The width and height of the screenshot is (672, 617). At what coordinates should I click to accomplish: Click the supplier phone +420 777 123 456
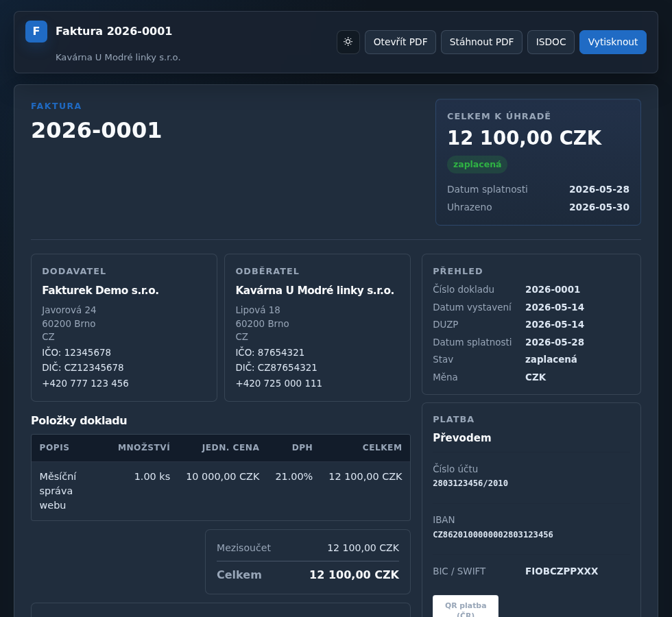tap(85, 383)
